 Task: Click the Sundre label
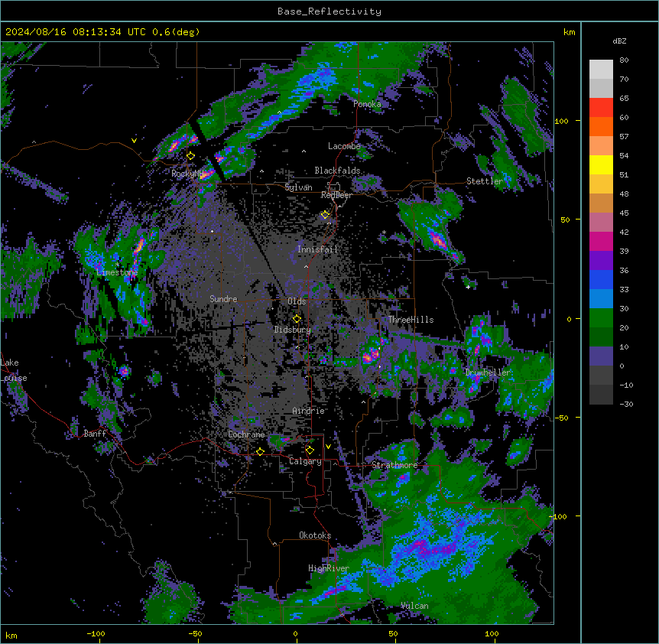[223, 299]
